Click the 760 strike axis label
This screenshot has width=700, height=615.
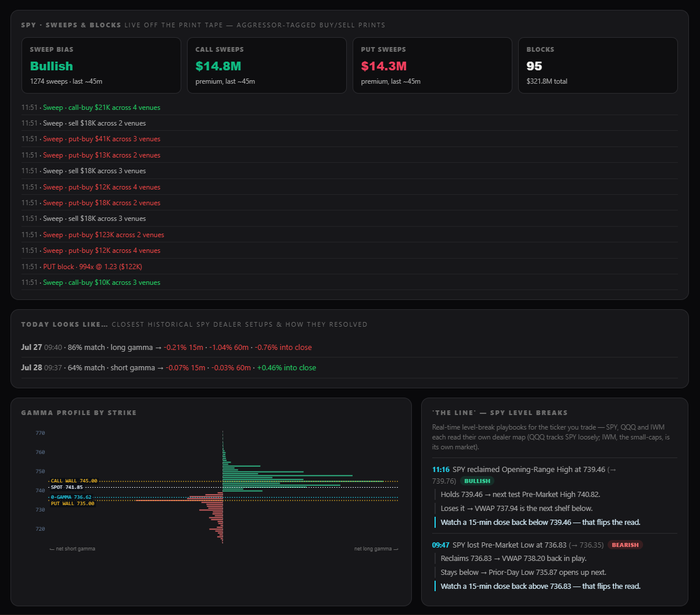pyautogui.click(x=40, y=452)
